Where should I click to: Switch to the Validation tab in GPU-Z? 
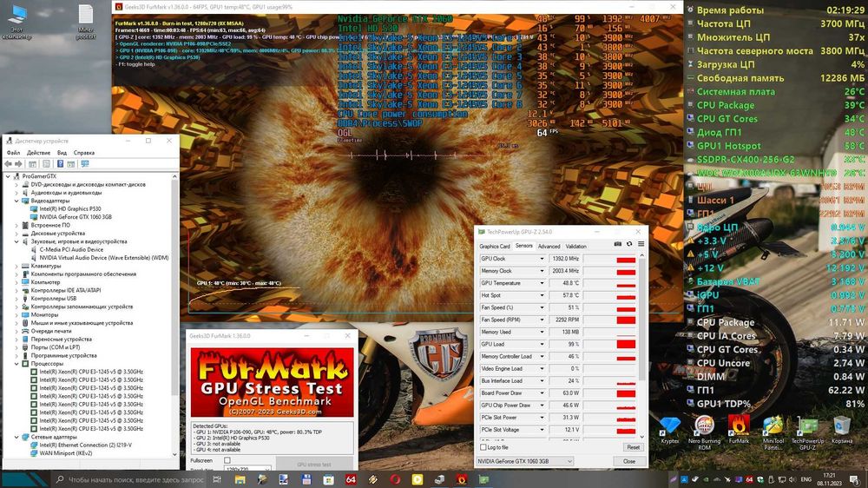(575, 247)
